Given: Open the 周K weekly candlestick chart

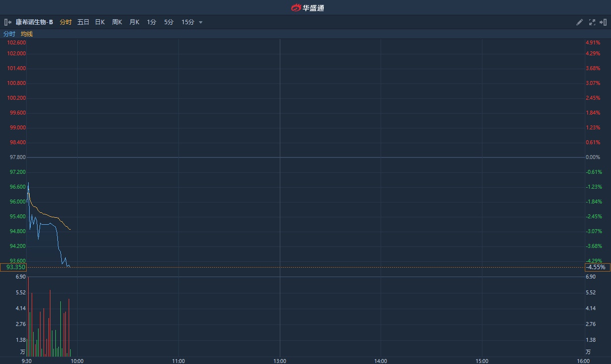Looking at the screenshot, I should click(x=117, y=22).
